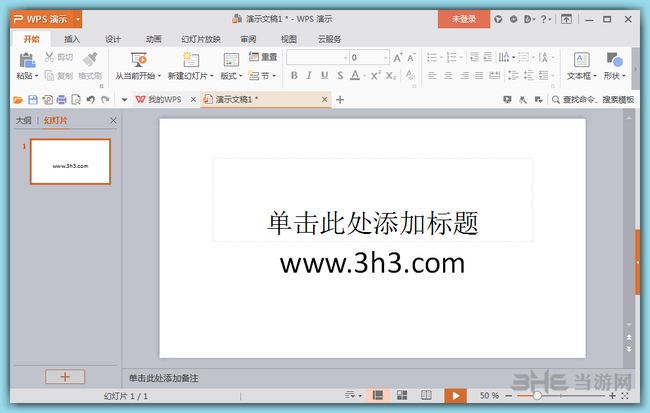Toggle text Shadow (S) formatting
Image resolution: width=650 pixels, height=413 pixels.
(x=340, y=75)
